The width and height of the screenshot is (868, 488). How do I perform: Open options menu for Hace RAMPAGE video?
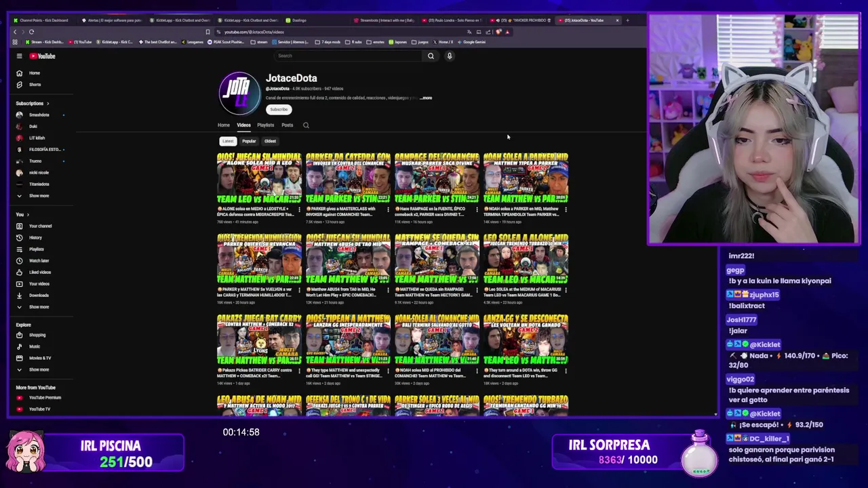tap(477, 209)
